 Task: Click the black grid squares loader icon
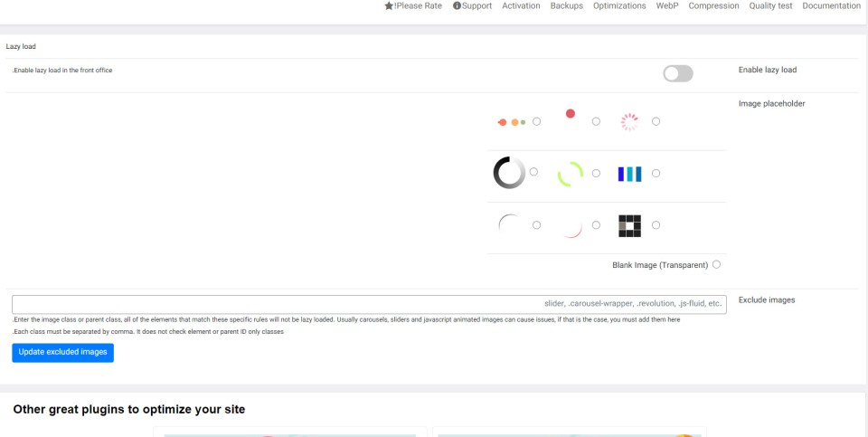pos(629,225)
